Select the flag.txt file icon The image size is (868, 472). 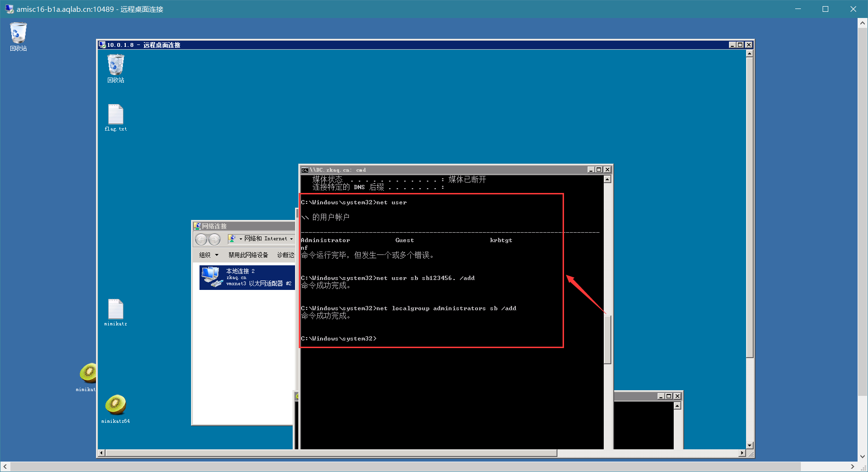tap(116, 118)
